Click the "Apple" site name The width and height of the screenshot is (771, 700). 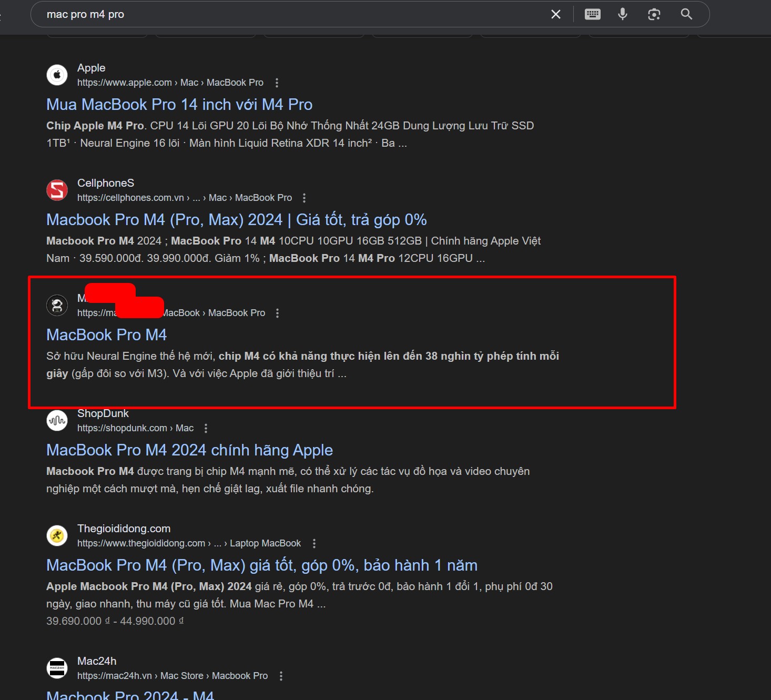[x=91, y=68]
